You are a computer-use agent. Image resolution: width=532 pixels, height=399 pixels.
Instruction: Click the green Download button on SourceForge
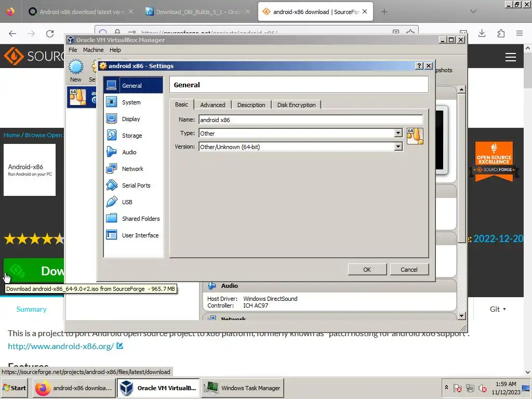pos(34,271)
